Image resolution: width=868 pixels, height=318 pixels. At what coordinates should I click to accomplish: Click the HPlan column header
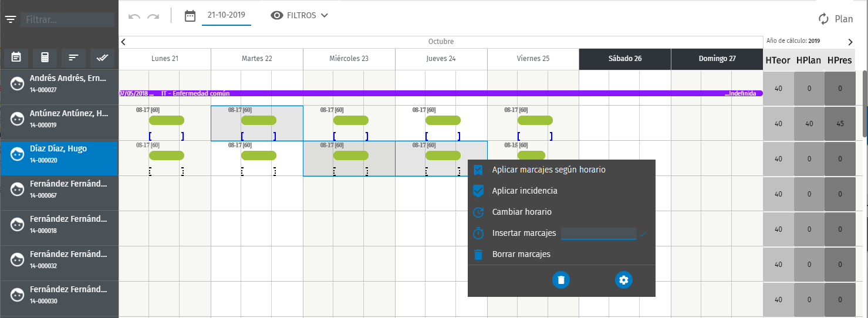(x=809, y=60)
